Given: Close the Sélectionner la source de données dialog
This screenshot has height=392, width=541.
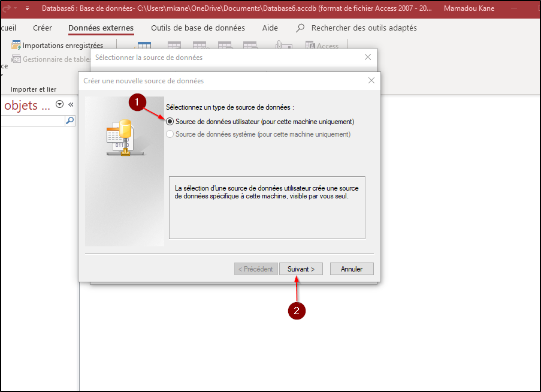Looking at the screenshot, I should coord(368,58).
